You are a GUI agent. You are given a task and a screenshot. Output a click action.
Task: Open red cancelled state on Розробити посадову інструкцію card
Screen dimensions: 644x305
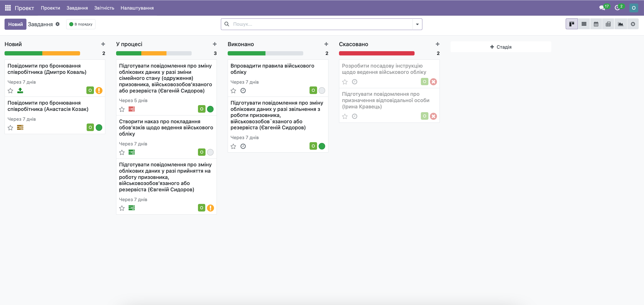(433, 82)
